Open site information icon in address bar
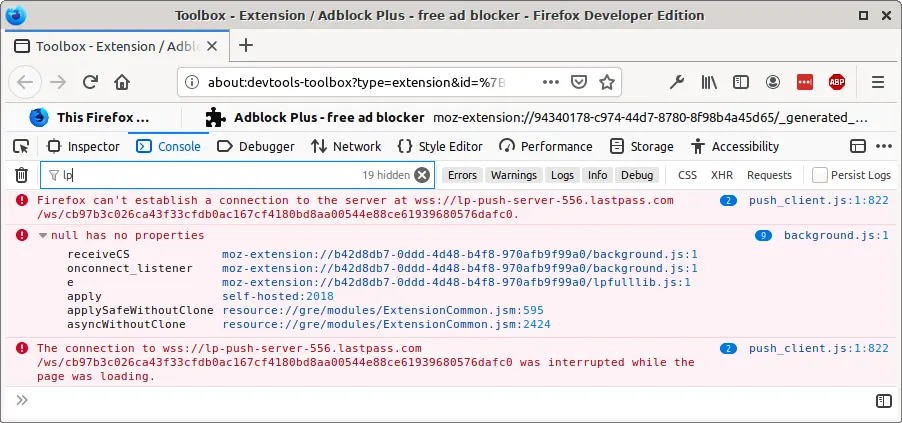This screenshot has width=902, height=423. click(x=192, y=82)
